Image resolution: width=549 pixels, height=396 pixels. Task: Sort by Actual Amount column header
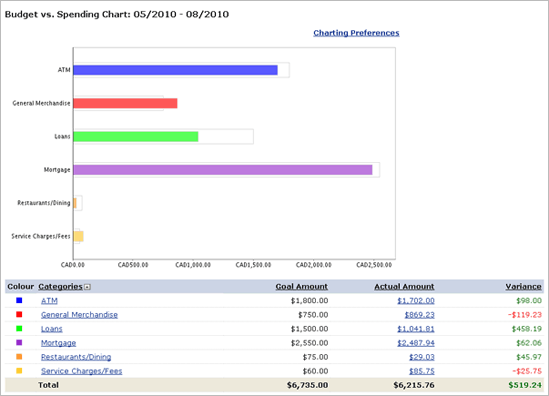[404, 286]
